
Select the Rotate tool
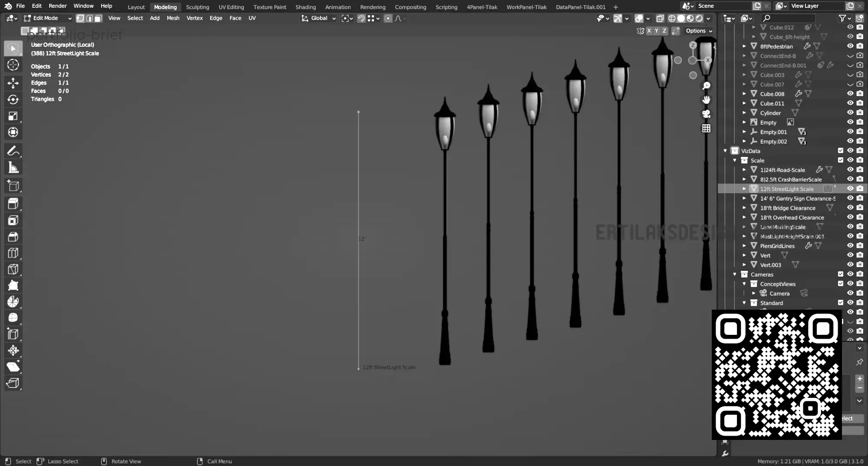tap(13, 99)
